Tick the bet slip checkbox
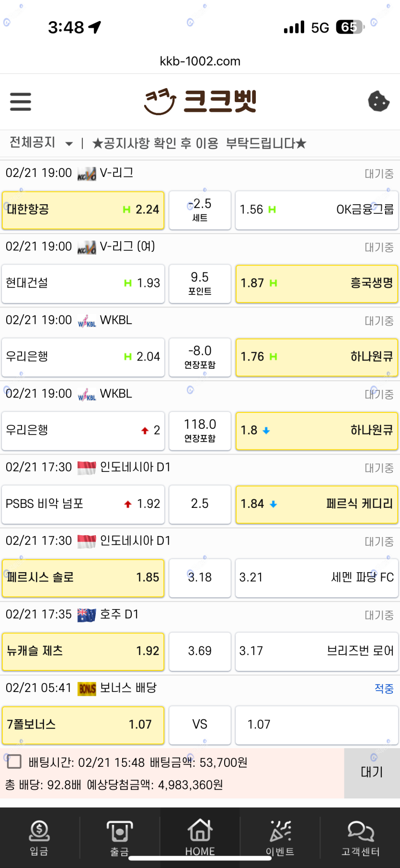The height and width of the screenshot is (868, 400). [14, 762]
